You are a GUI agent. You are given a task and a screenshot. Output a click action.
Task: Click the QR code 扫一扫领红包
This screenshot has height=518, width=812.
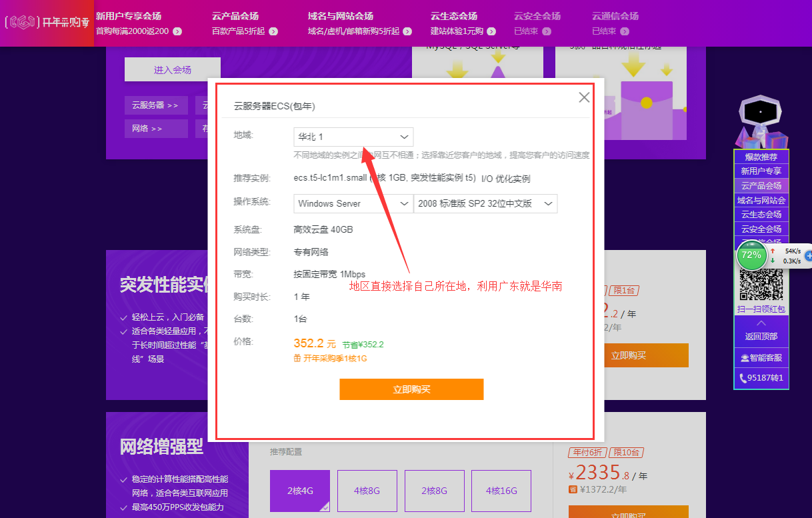pos(761,285)
